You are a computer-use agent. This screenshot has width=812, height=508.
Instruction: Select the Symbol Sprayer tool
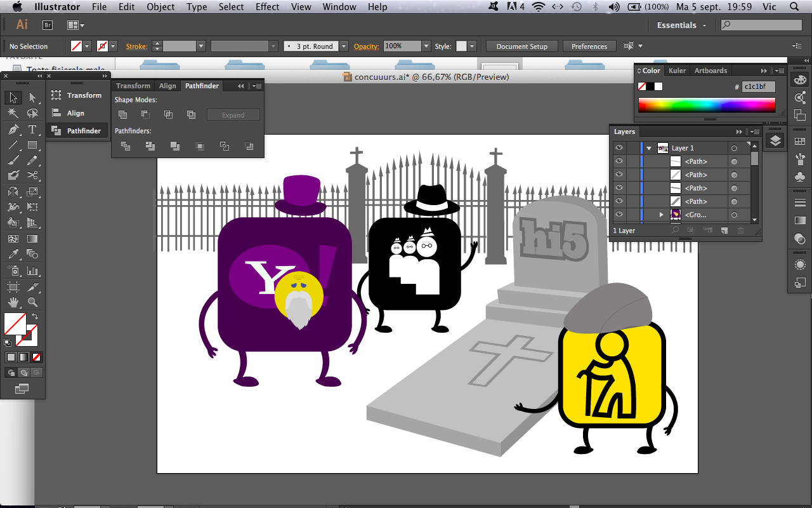(x=13, y=271)
